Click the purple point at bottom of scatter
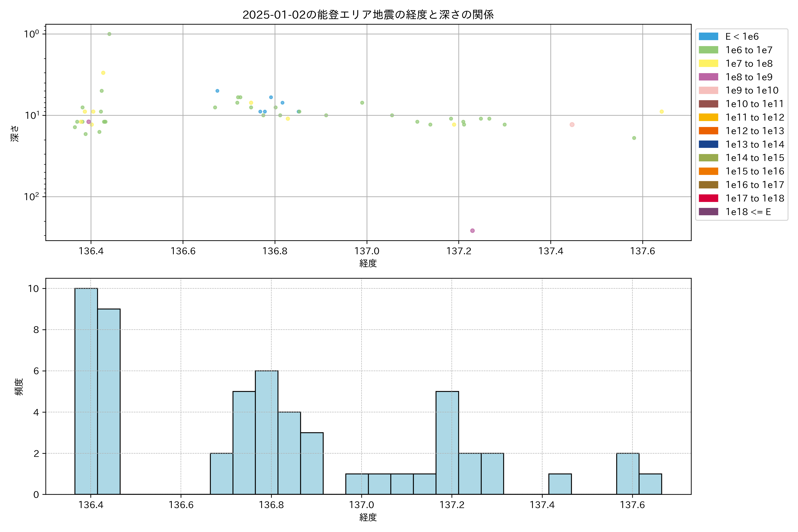The image size is (798, 532). point(472,231)
